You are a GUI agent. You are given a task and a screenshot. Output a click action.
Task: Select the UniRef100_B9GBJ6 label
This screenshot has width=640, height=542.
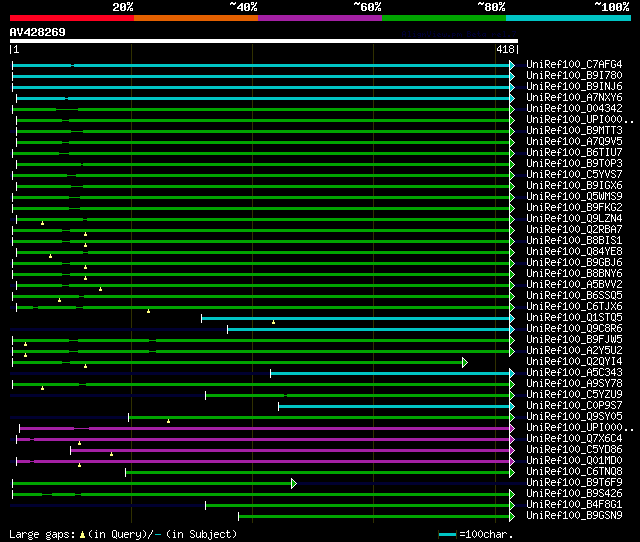click(574, 262)
